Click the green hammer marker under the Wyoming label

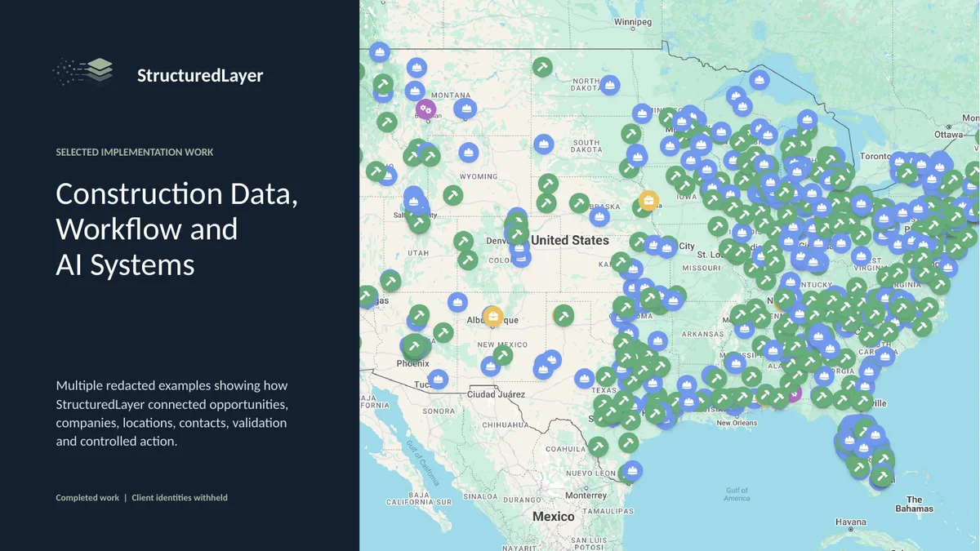[452, 195]
